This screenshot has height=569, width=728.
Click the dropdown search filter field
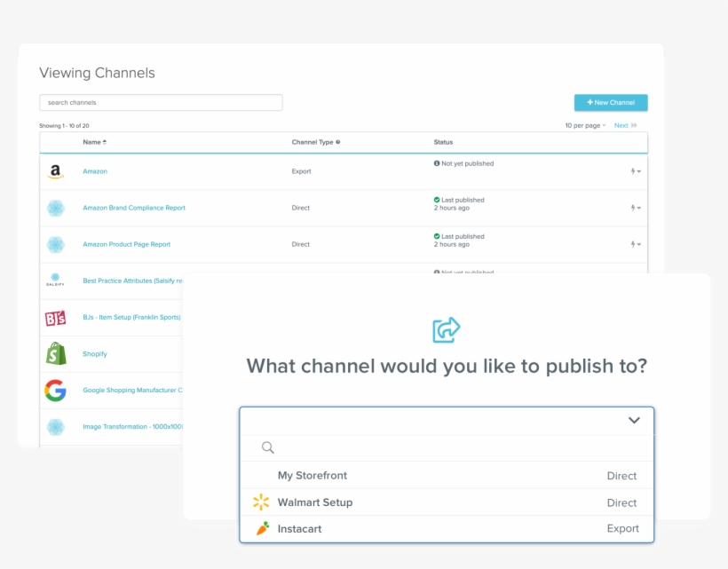453,448
